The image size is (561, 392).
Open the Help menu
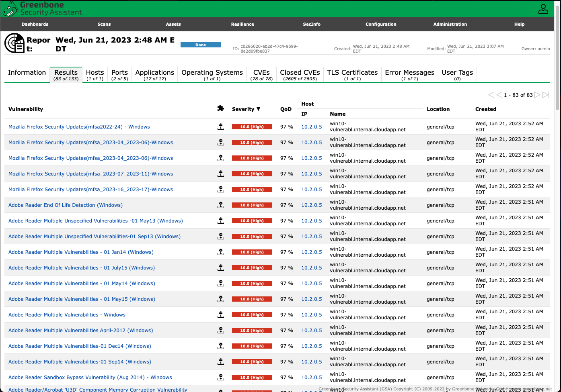[519, 24]
